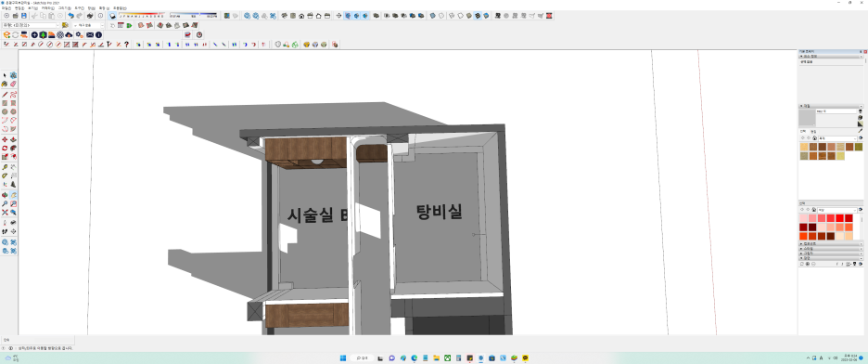Choose the pink Eraser tool
868x364 pixels.
click(13, 84)
